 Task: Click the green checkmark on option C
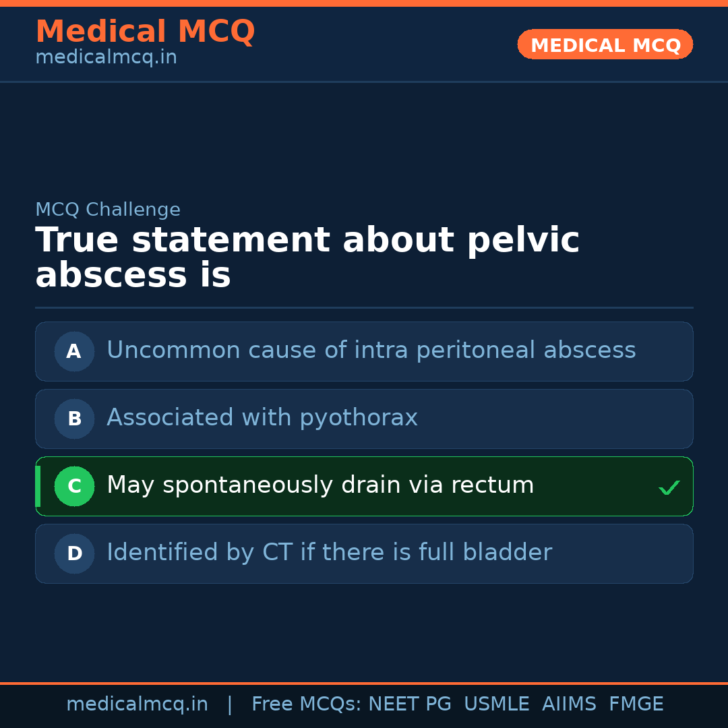click(x=669, y=487)
